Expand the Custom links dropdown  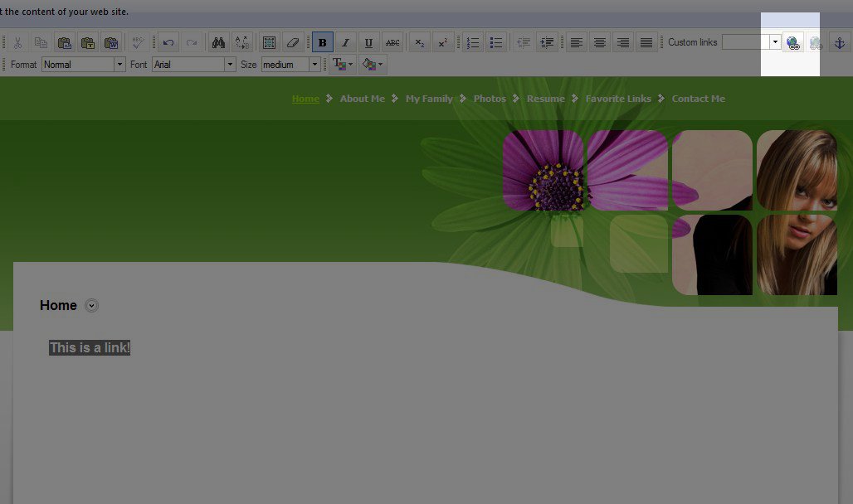pyautogui.click(x=775, y=42)
